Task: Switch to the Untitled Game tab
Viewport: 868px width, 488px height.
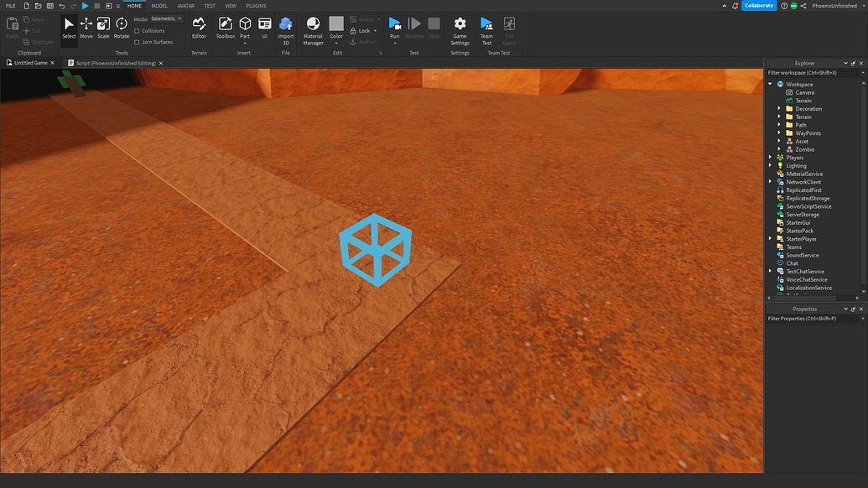Action: point(31,63)
